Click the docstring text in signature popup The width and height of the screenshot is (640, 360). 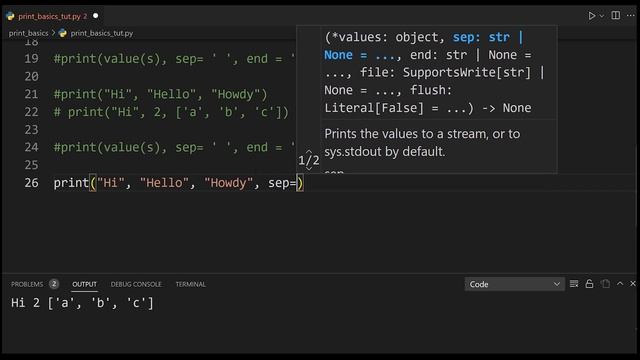(x=422, y=142)
